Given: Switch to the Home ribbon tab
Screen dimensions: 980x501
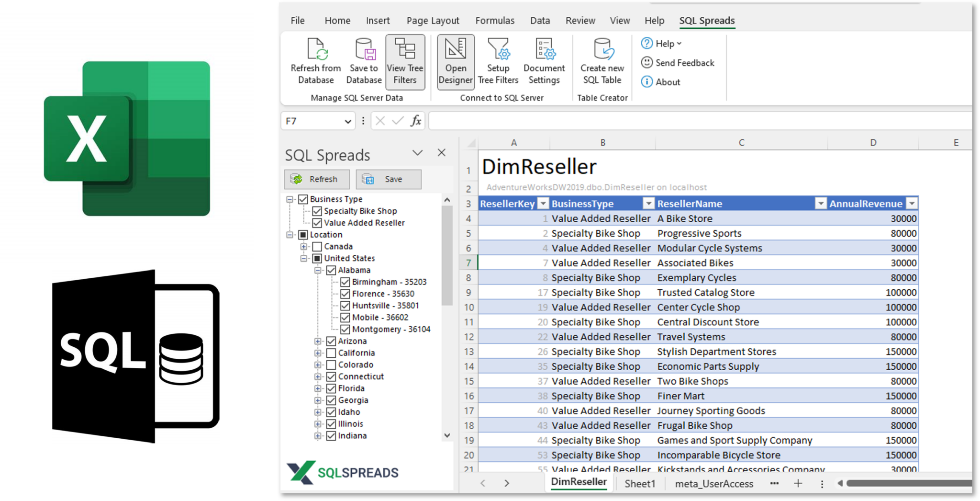Looking at the screenshot, I should pyautogui.click(x=337, y=21).
